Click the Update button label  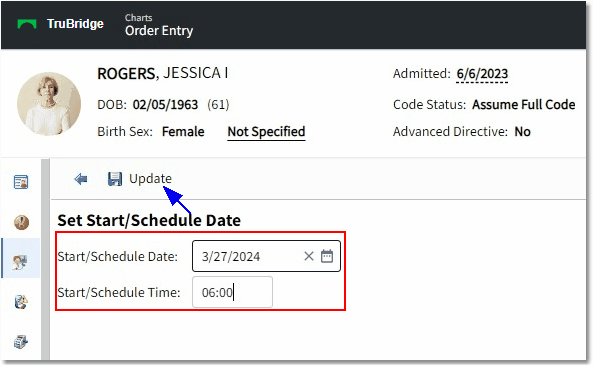click(x=150, y=179)
